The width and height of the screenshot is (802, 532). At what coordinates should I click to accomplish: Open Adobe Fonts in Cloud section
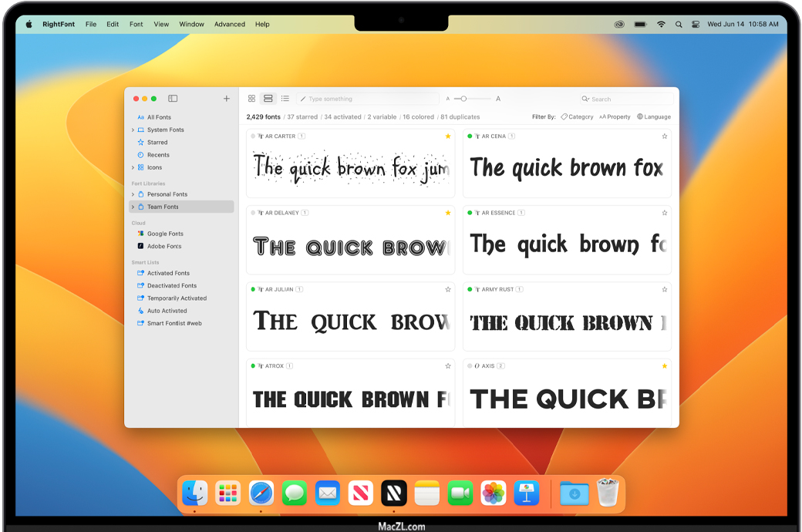pyautogui.click(x=164, y=246)
